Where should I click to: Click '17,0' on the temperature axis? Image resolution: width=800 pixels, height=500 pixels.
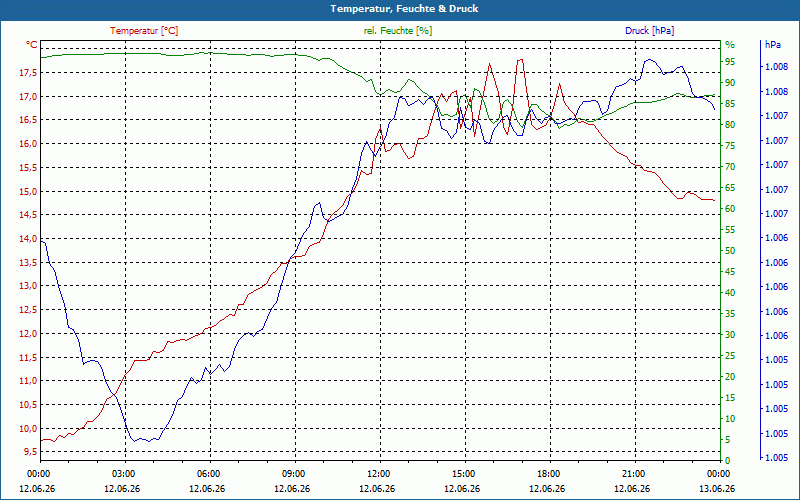(x=28, y=96)
